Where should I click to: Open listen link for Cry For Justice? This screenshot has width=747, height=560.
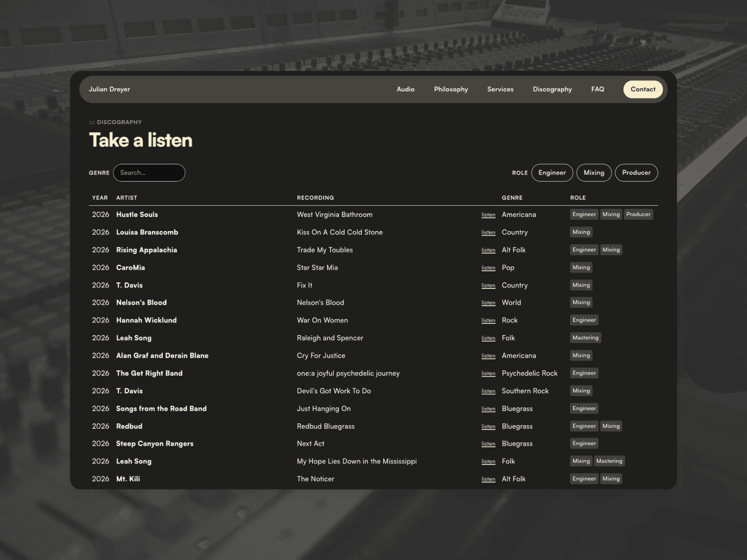tap(488, 356)
